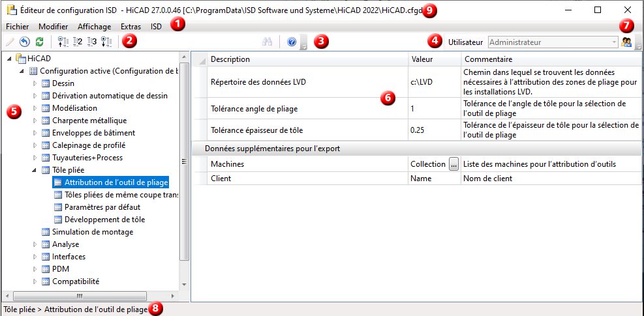Open help with blue question mark icon
Image resolution: width=644 pixels, height=316 pixels.
tap(292, 42)
